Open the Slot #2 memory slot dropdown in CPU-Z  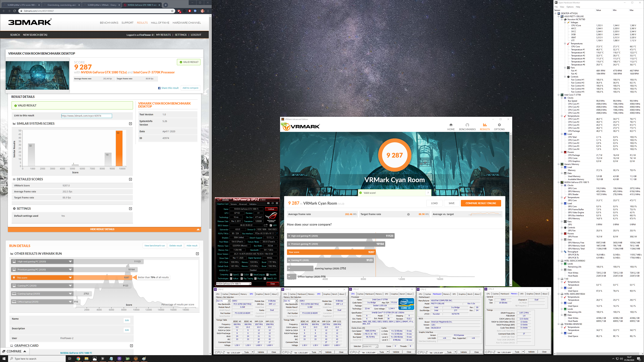click(290, 301)
